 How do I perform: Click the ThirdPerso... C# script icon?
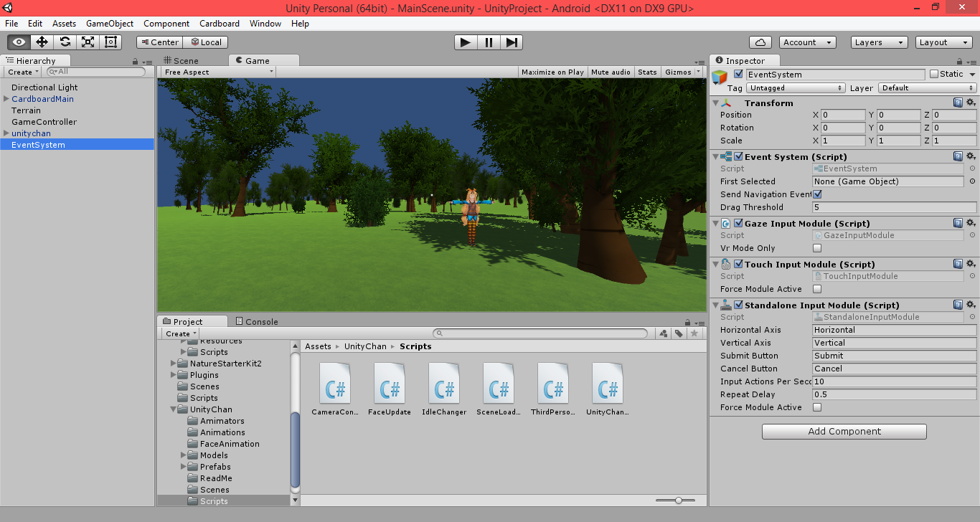553,383
